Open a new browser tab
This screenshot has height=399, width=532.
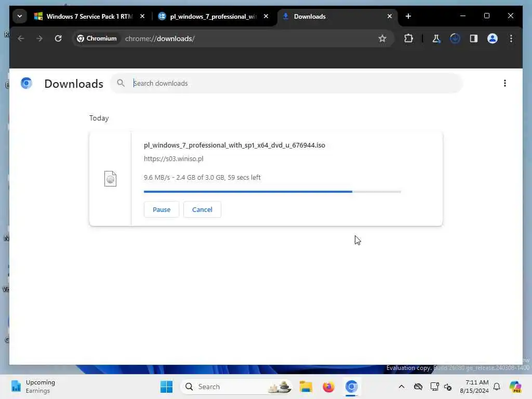408,16
